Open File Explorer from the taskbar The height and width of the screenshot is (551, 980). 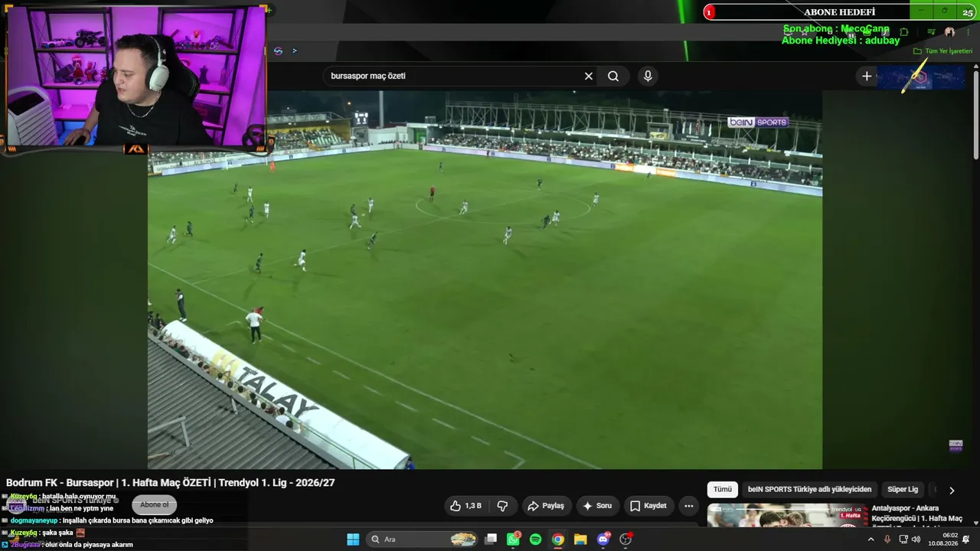point(580,540)
